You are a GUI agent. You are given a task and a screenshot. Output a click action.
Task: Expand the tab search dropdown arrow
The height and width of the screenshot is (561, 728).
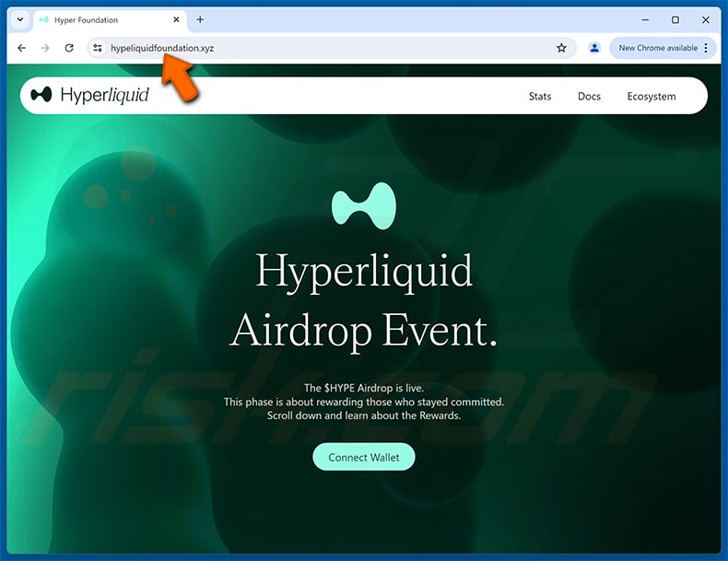(x=20, y=19)
